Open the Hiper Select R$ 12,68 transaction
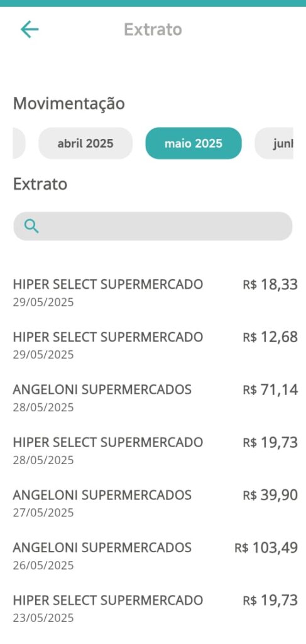 coord(155,345)
